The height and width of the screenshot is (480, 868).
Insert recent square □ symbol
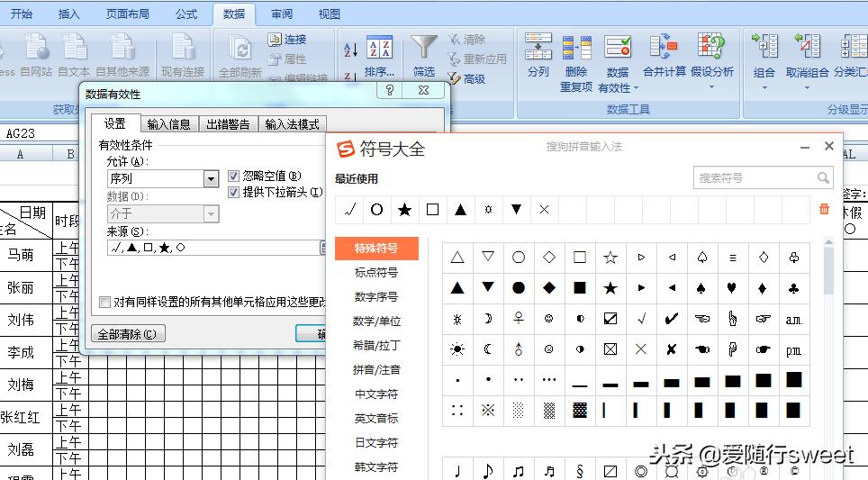pyautogui.click(x=432, y=210)
